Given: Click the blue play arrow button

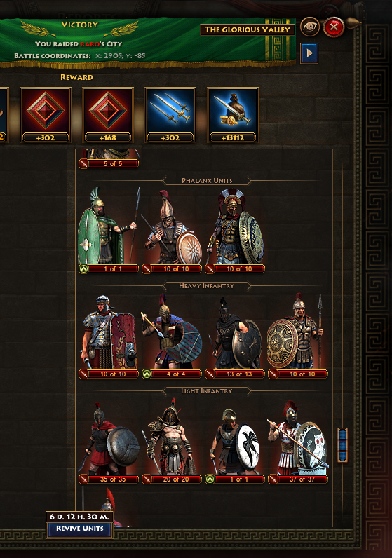Looking at the screenshot, I should coord(309,53).
